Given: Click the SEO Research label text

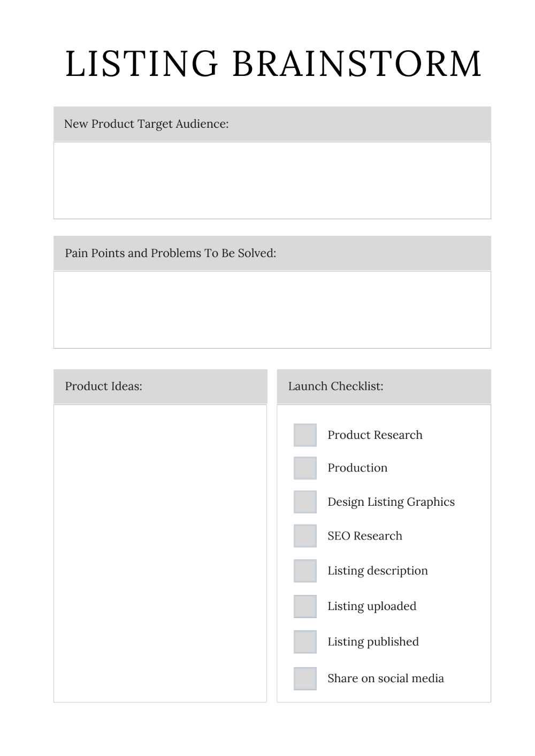Looking at the screenshot, I should click(x=365, y=536).
